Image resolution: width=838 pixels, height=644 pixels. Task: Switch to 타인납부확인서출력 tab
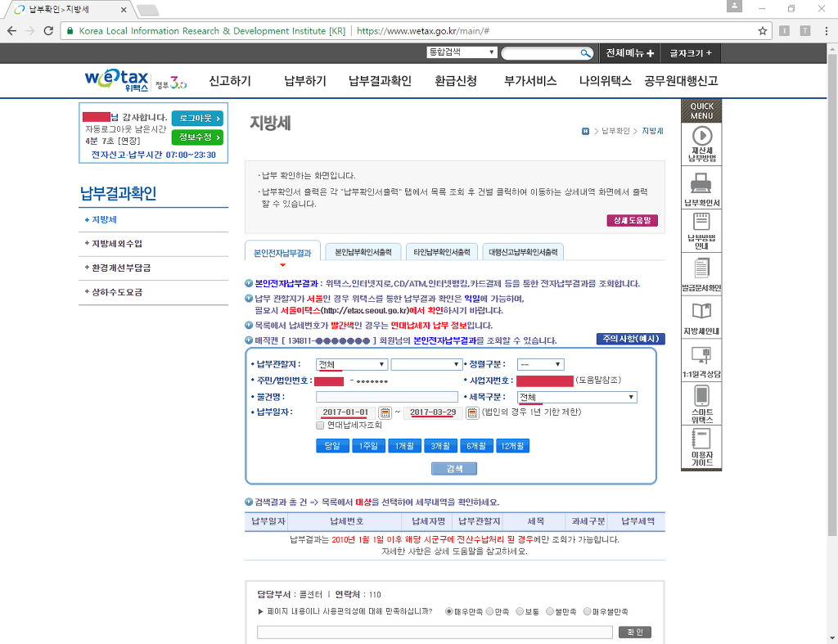click(442, 252)
